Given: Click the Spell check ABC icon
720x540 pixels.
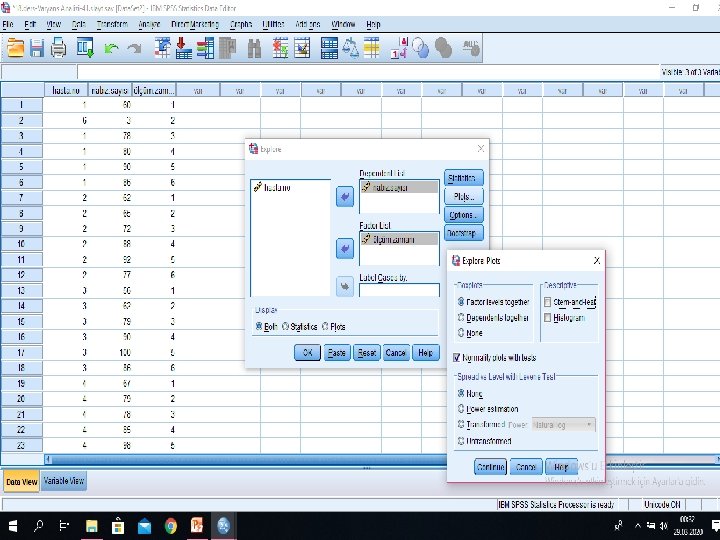Looking at the screenshot, I should pyautogui.click(x=471, y=48).
